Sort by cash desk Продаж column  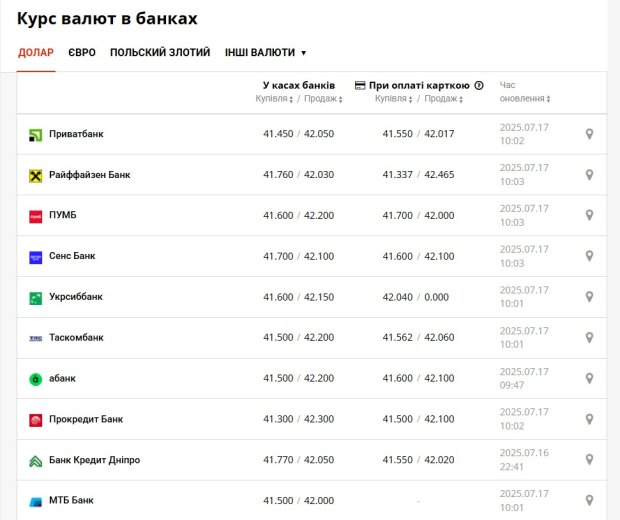[323, 98]
